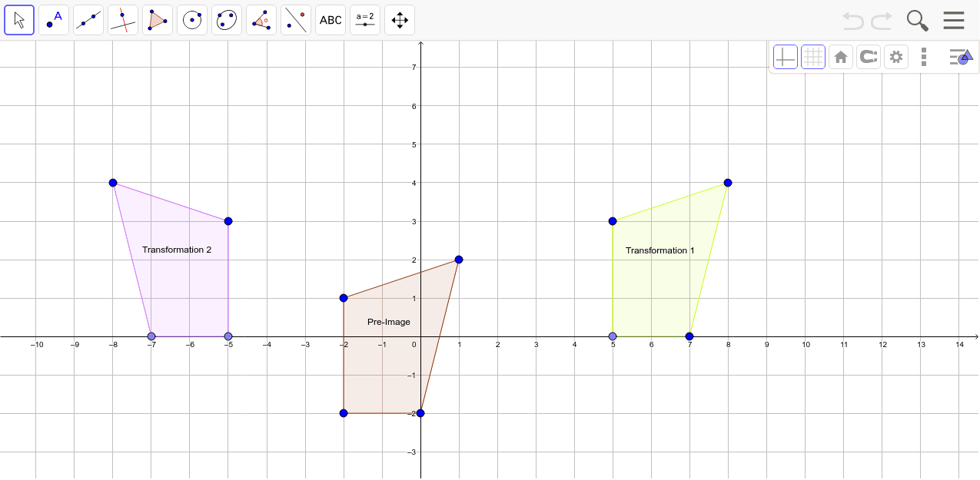Click the Undo arrow
The height and width of the screenshot is (480, 980).
coord(852,20)
